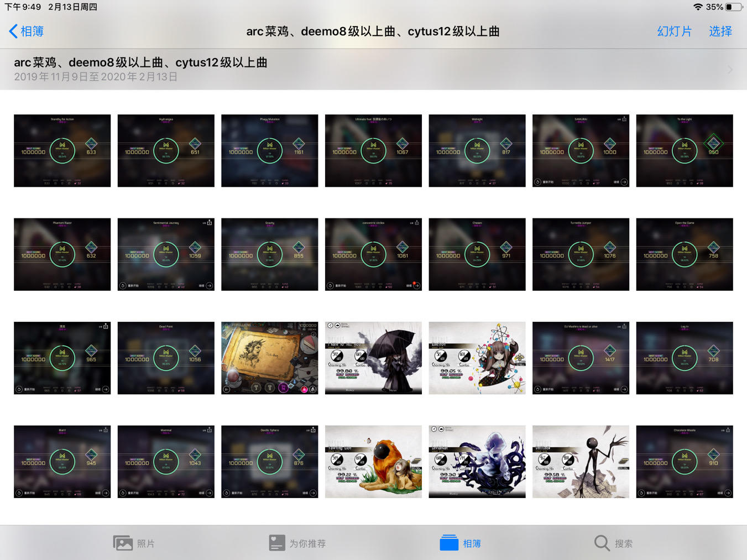Open SAMURAI screenshot with 1000 combo

[x=581, y=150]
